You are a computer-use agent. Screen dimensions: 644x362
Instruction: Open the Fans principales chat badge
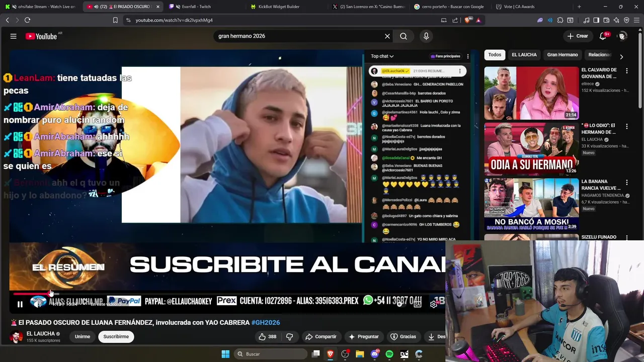click(445, 56)
